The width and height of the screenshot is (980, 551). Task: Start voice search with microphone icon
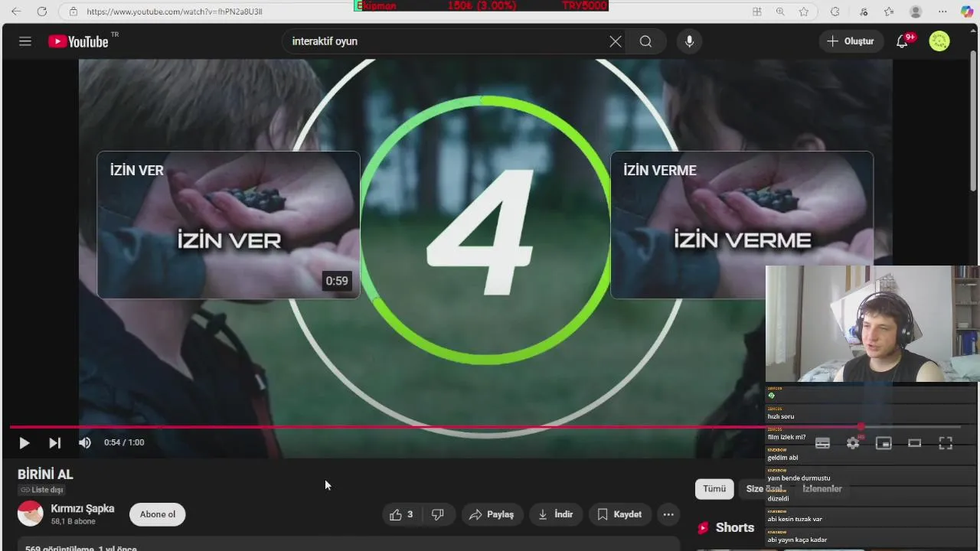[x=689, y=41]
